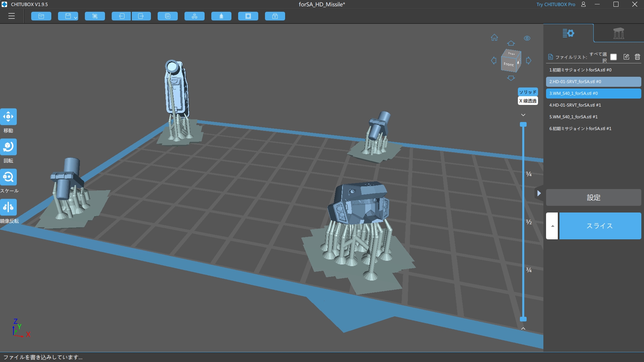Select the Rotate tool (回転)
Image resolution: width=644 pixels, height=362 pixels.
[8, 147]
